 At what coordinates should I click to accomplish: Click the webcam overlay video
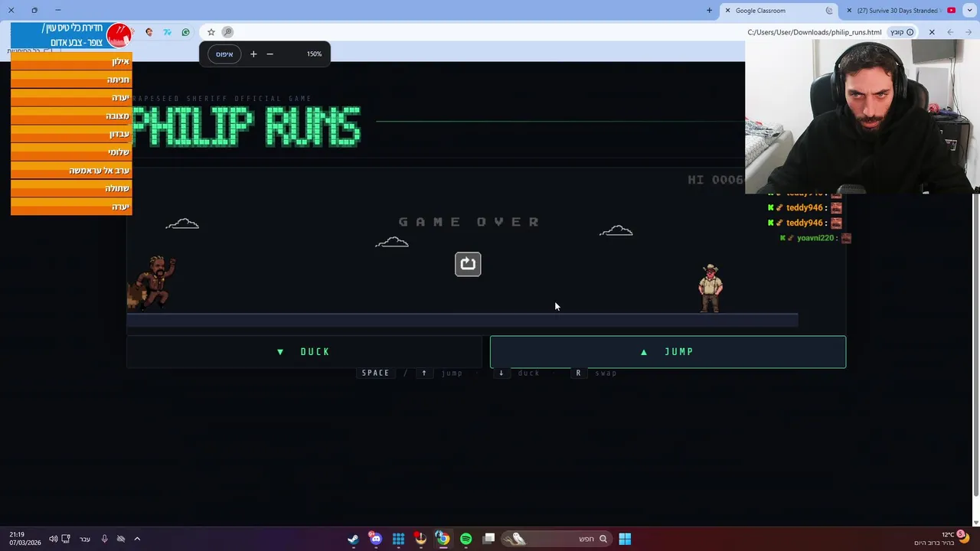(x=862, y=116)
